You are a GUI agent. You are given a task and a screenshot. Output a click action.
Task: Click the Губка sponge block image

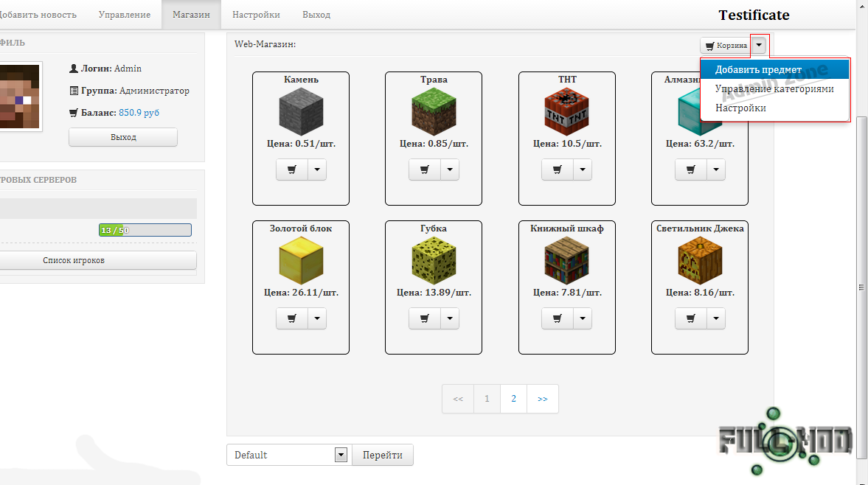coord(434,260)
